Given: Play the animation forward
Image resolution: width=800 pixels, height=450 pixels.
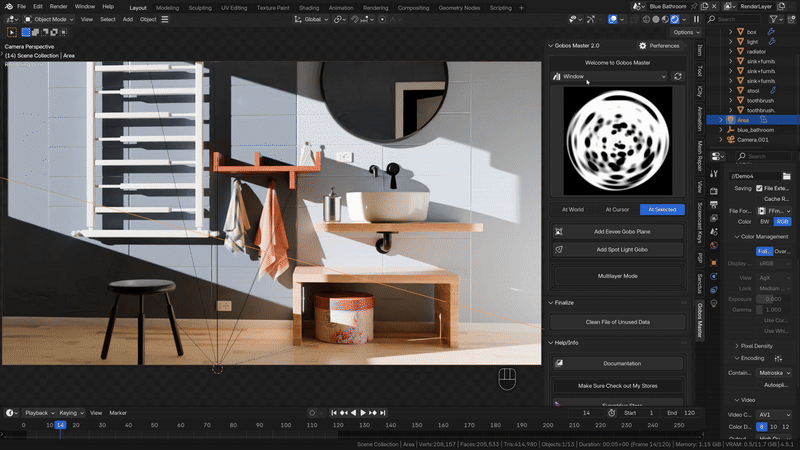Looking at the screenshot, I should pyautogui.click(x=363, y=413).
